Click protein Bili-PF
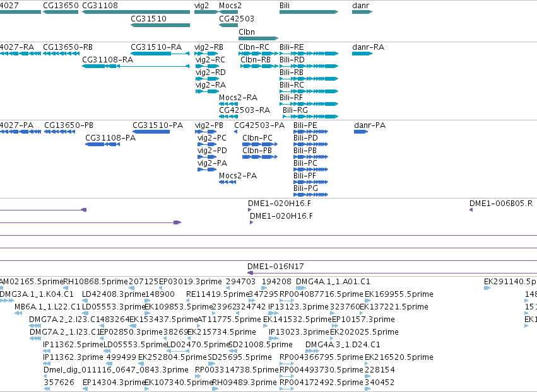Viewport: 537px width, 392px height. (311, 182)
